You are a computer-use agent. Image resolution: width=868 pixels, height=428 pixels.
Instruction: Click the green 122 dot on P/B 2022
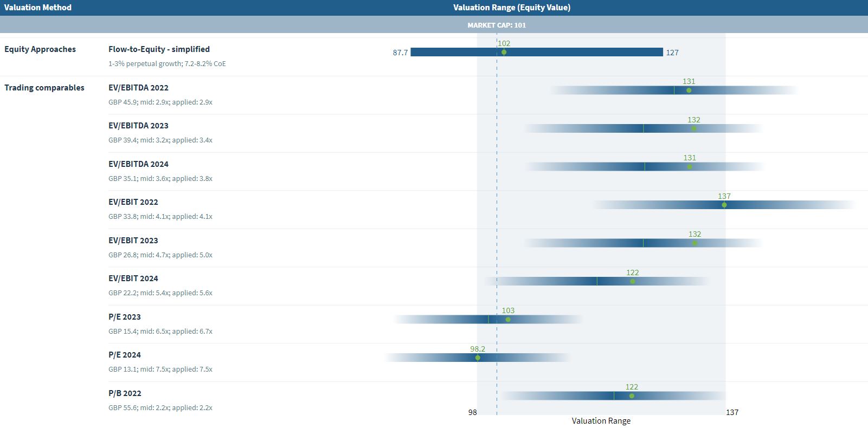pyautogui.click(x=632, y=396)
